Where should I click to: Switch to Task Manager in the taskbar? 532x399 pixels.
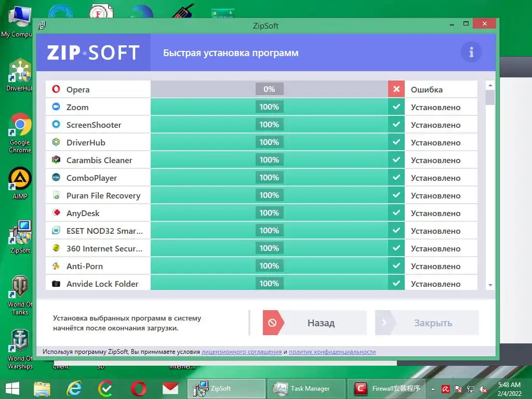[x=307, y=389]
